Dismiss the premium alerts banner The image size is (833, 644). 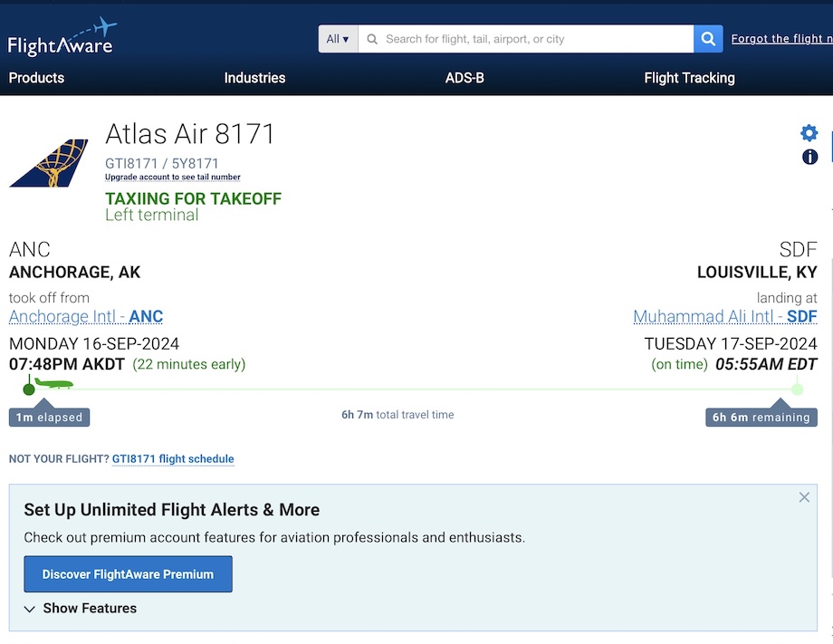[x=804, y=497]
